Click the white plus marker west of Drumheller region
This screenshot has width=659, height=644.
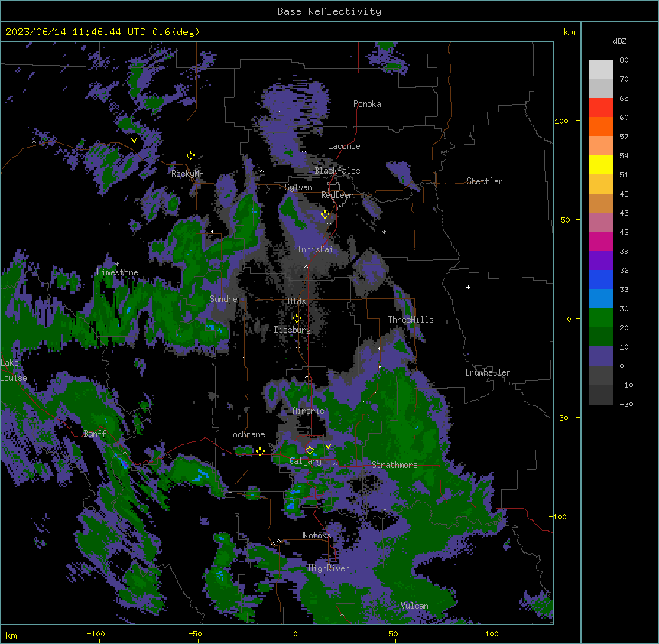[x=468, y=287]
